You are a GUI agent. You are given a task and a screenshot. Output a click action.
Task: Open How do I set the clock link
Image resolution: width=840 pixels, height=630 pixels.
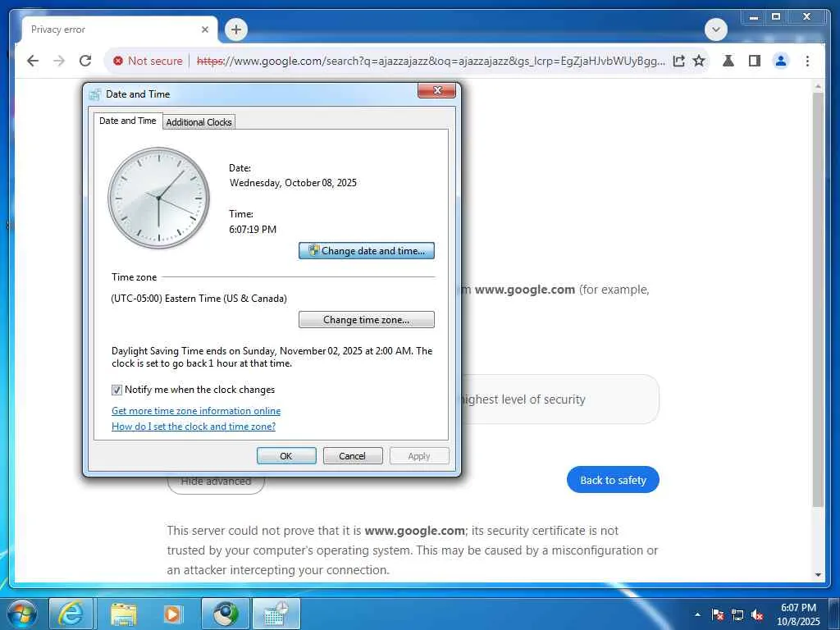pyautogui.click(x=194, y=427)
